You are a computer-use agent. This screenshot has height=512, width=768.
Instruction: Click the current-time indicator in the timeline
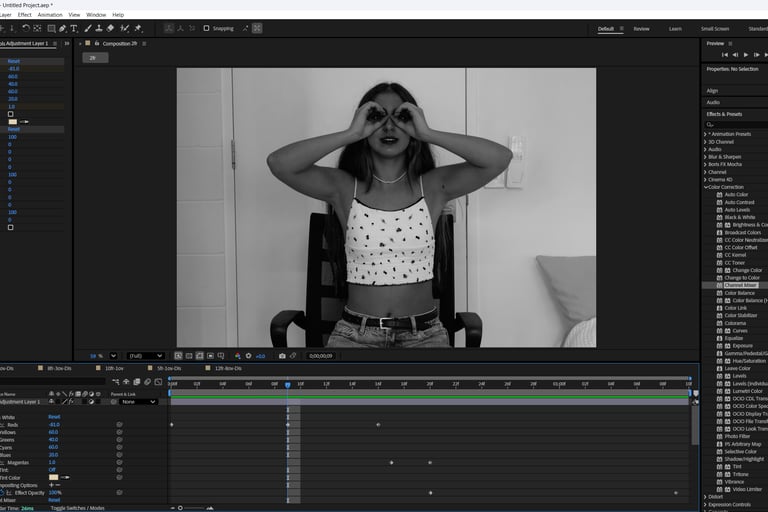288,385
